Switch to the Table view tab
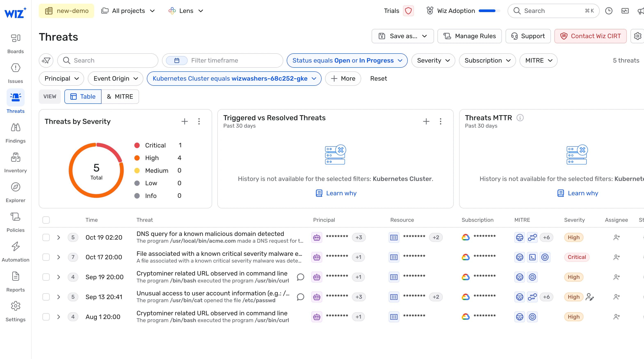The image size is (644, 359). click(83, 96)
